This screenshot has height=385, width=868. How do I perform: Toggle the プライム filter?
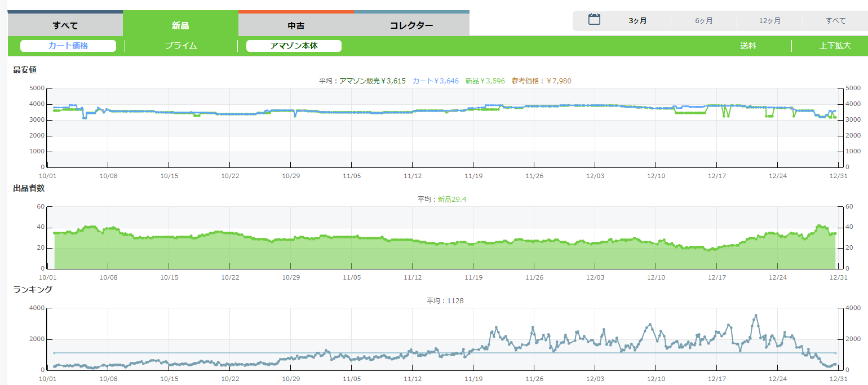click(181, 46)
